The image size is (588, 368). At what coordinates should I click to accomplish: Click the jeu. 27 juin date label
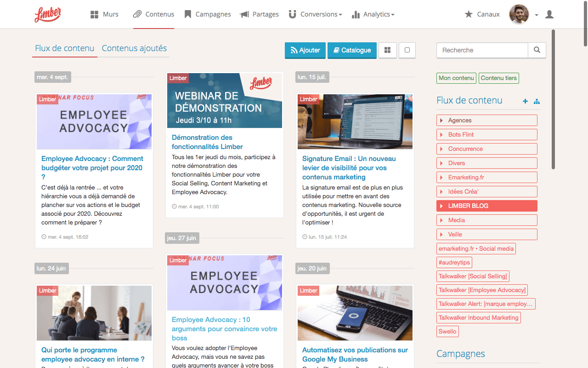182,238
